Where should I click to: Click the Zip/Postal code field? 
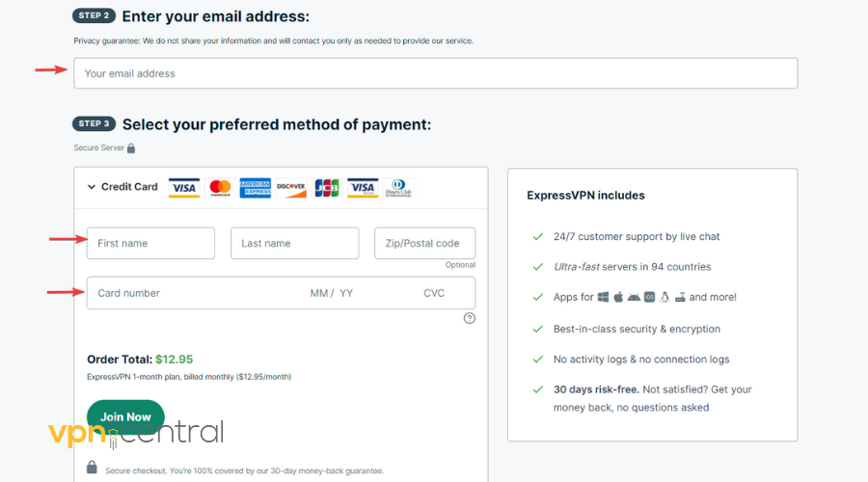[424, 244]
